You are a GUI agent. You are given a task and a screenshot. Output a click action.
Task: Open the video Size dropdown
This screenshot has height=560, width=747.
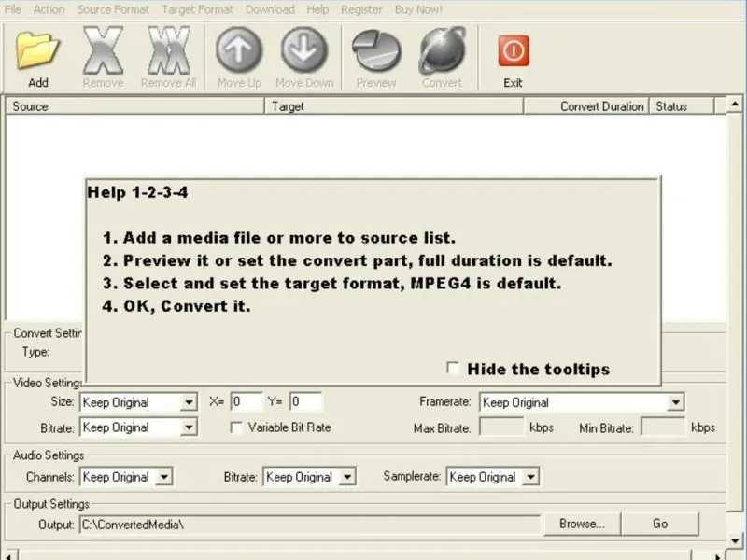[x=190, y=402]
